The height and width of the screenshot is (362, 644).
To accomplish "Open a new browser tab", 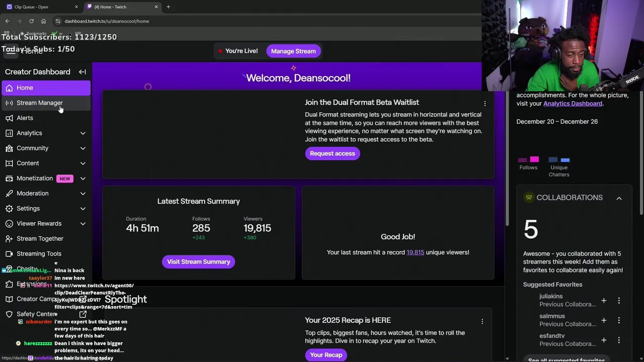I will point(168,7).
